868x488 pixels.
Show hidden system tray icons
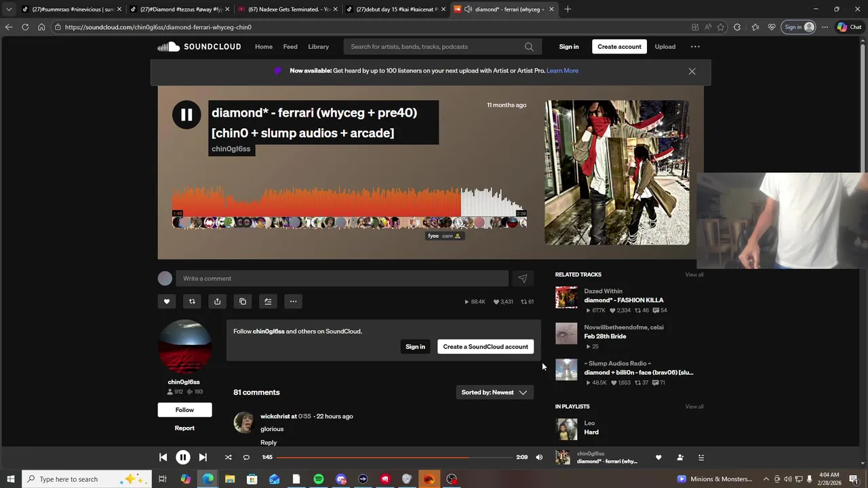[766, 479]
